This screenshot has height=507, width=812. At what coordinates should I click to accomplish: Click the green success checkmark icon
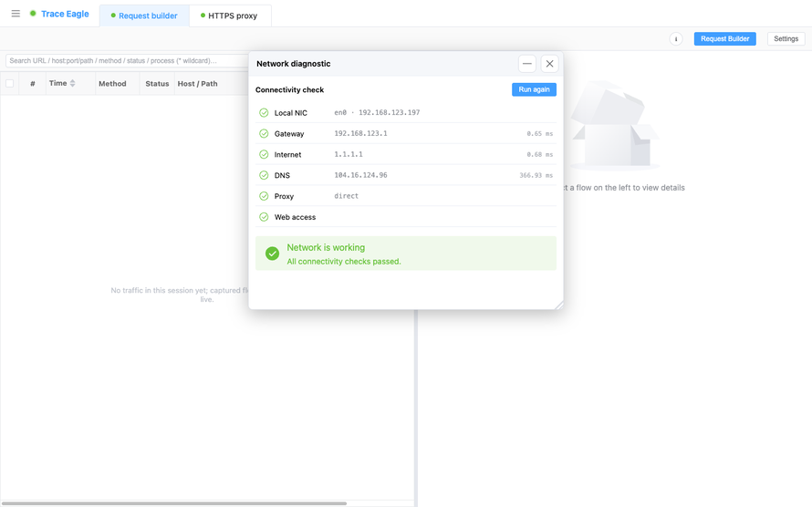click(273, 253)
